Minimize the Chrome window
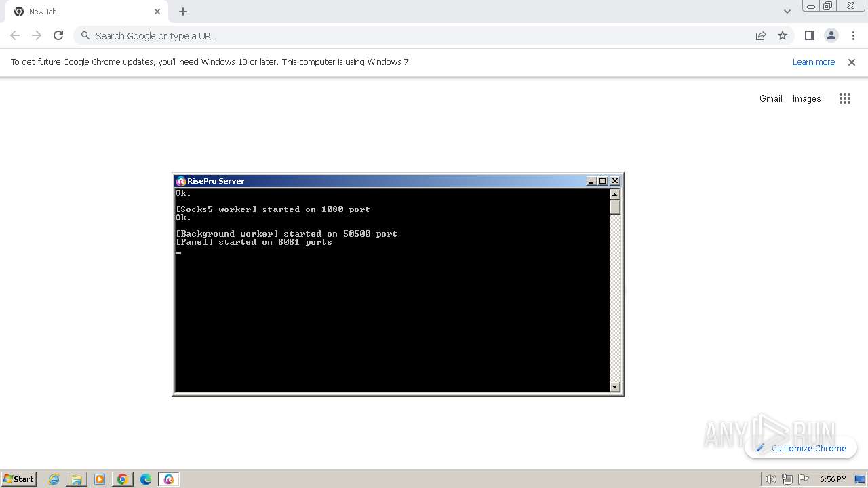 coord(811,6)
